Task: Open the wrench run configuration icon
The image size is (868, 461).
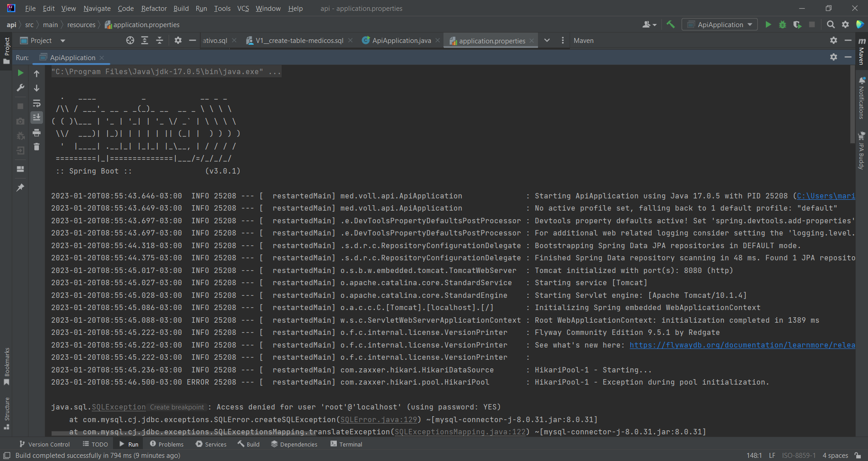Action: [x=20, y=88]
